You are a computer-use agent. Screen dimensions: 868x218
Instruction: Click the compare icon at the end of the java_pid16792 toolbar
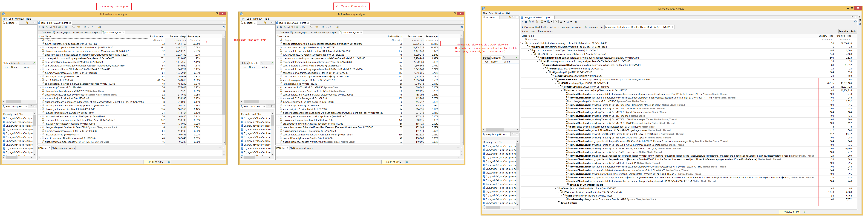[x=99, y=27]
